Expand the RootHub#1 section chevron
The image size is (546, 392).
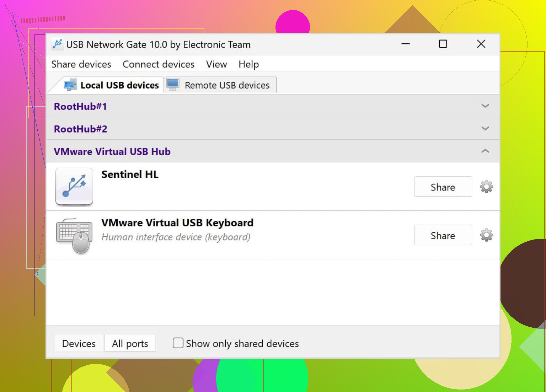pyautogui.click(x=485, y=106)
